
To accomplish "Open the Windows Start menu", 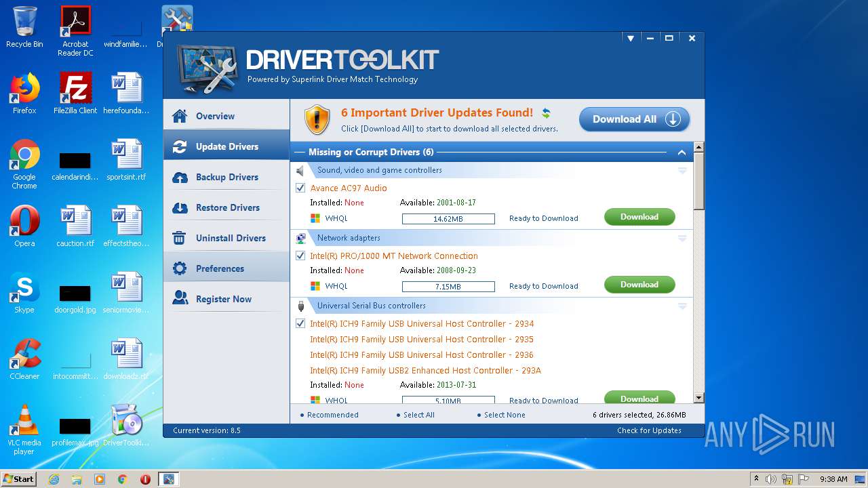I will (x=18, y=479).
